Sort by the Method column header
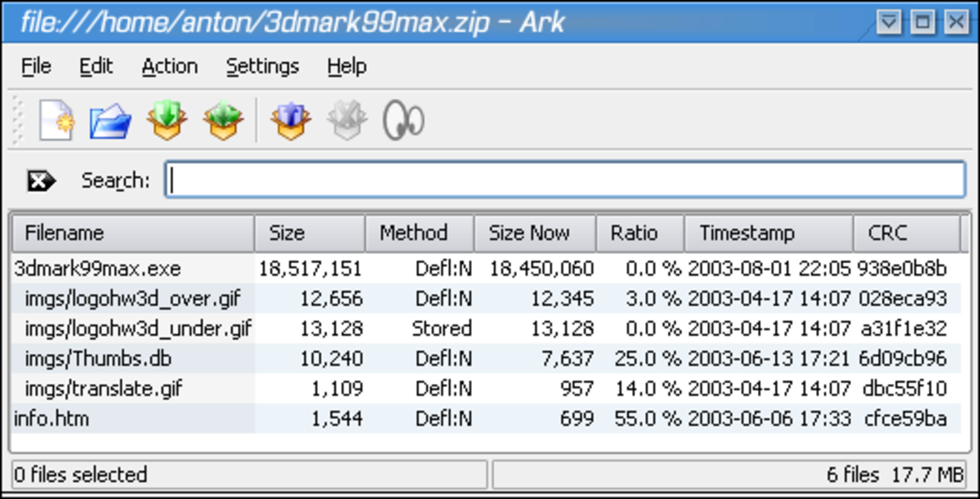This screenshot has width=980, height=499. tap(420, 233)
